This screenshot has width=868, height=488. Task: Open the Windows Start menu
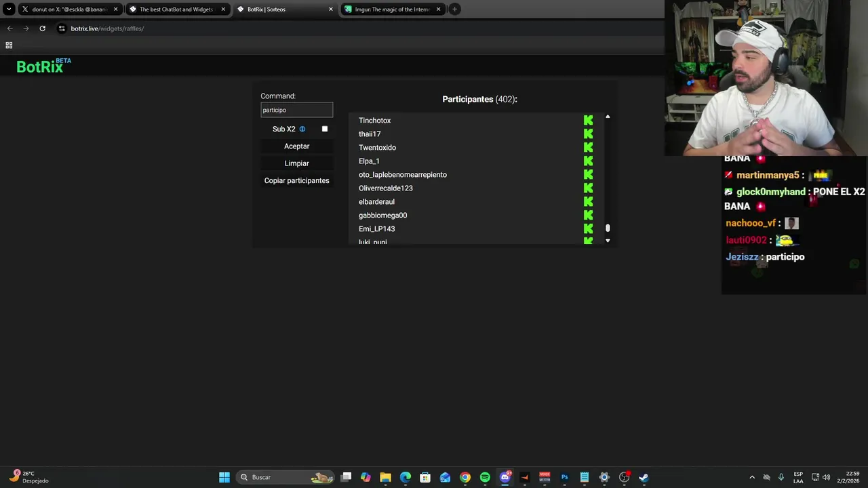pos(224,477)
